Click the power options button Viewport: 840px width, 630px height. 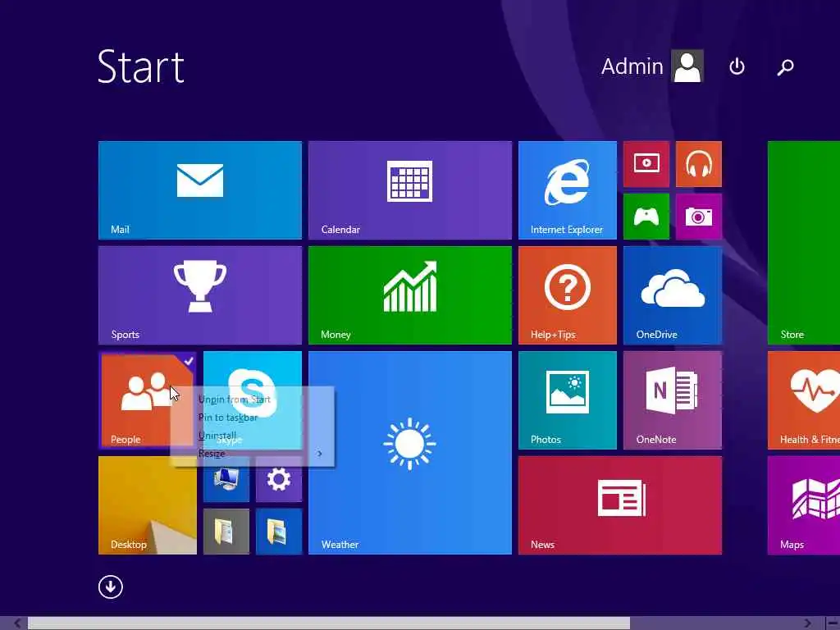pyautogui.click(x=737, y=66)
